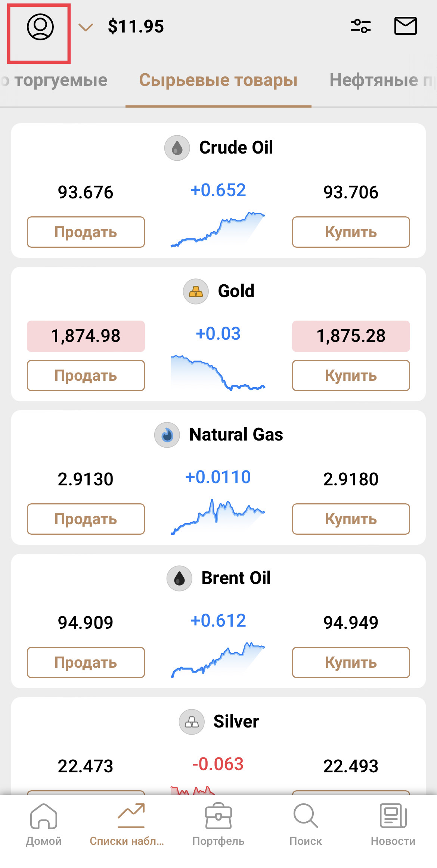The image size is (437, 868).
Task: Switch to the Сырьевые товары tab
Action: (x=218, y=80)
